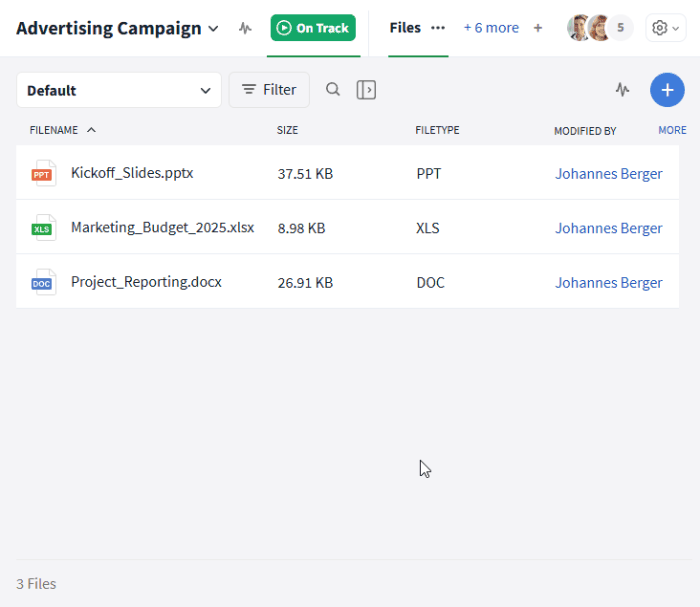700x607 pixels.
Task: Click the Filter button
Action: tap(269, 90)
